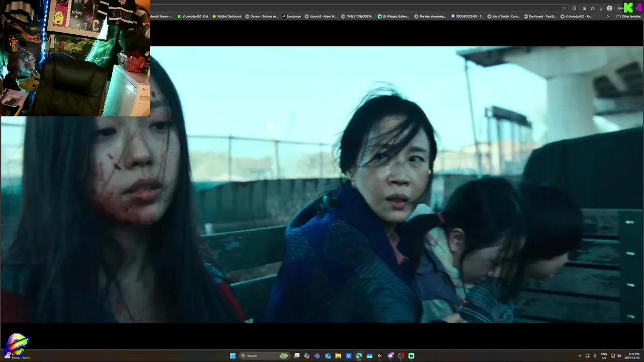Open the clock showing 6:42 PM
Screen dimensions: 644x362
pyautogui.click(x=633, y=355)
